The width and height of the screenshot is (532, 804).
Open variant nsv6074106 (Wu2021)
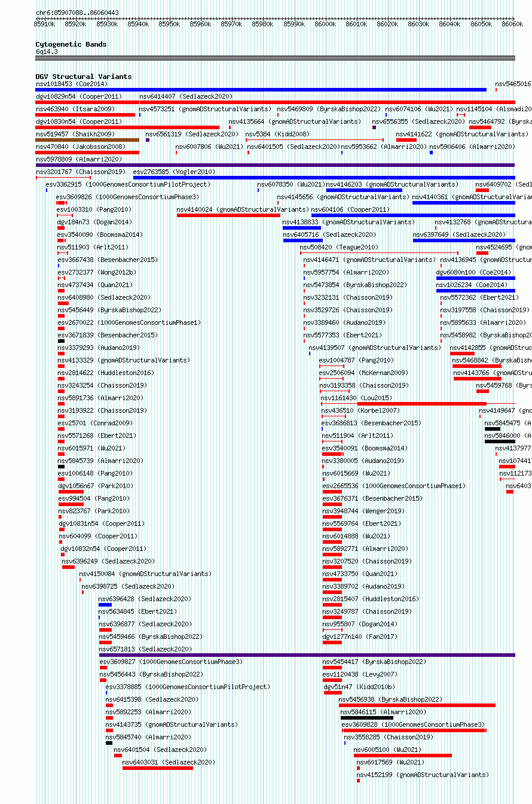coord(419,109)
